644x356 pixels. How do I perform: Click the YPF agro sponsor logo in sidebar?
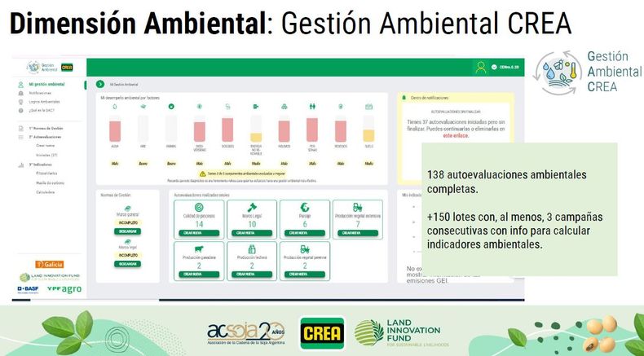tap(64, 289)
